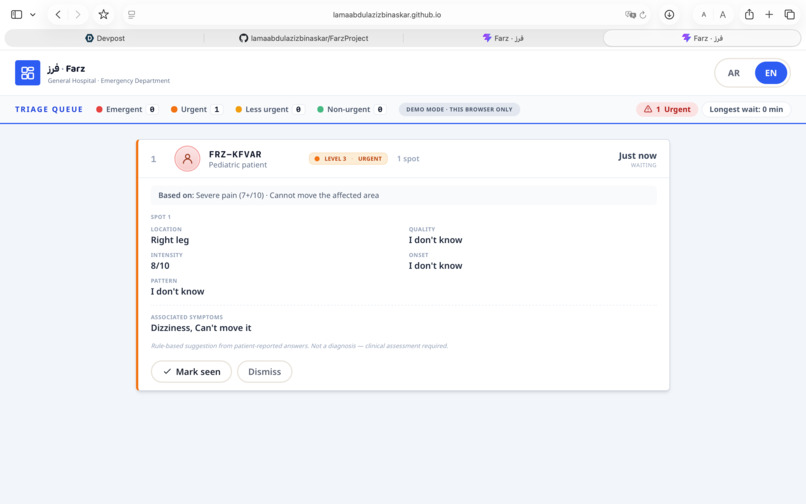Open the downloads icon

[669, 15]
